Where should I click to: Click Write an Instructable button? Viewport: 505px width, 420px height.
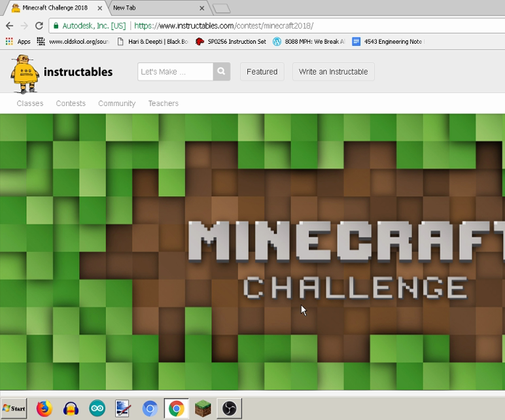334,71
